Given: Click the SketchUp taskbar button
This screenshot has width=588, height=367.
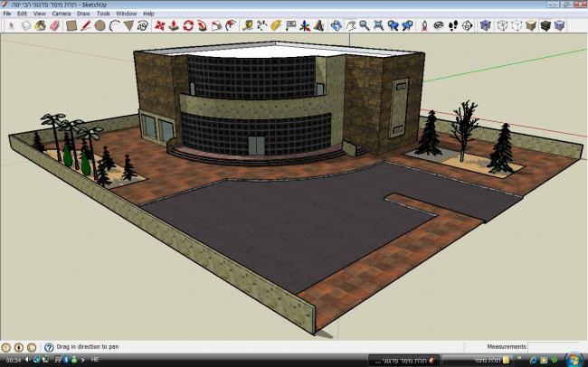Looking at the screenshot, I should tap(389, 360).
